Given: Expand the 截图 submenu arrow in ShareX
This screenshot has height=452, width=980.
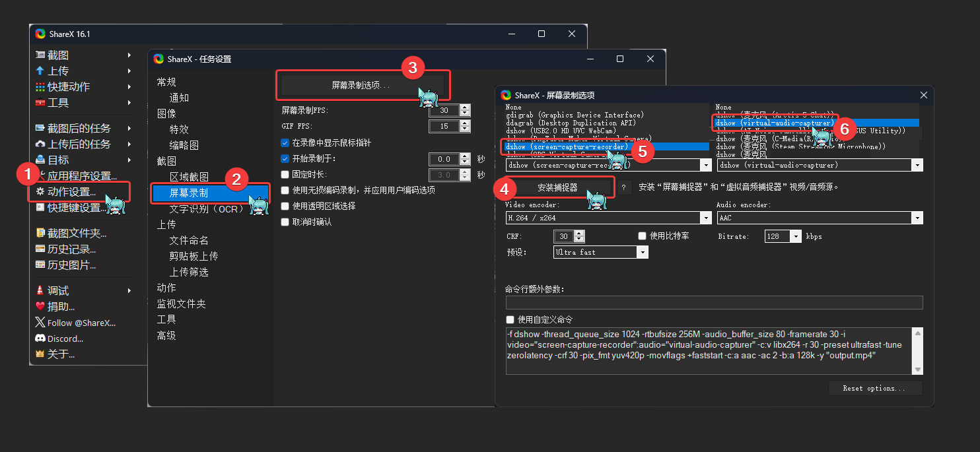Looking at the screenshot, I should pos(129,55).
